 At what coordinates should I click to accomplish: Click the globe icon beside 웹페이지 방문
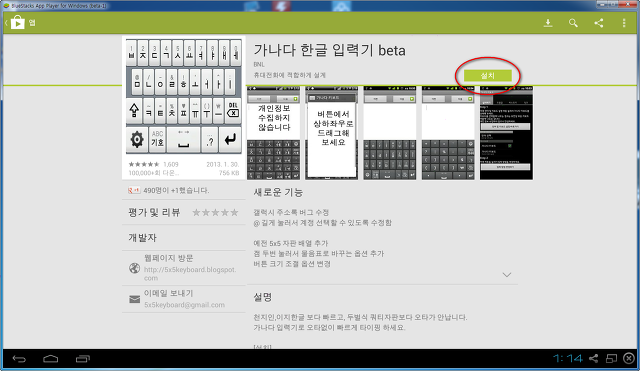[x=134, y=268]
